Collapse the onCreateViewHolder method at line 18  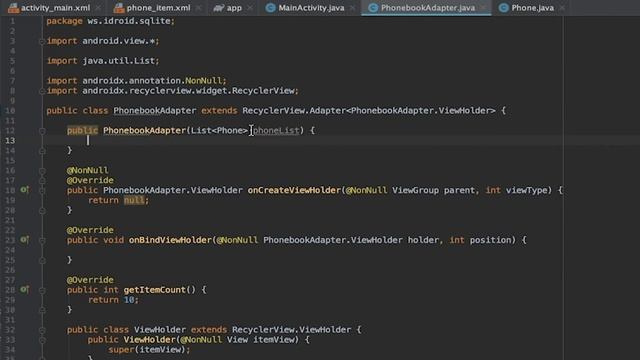pos(42,190)
